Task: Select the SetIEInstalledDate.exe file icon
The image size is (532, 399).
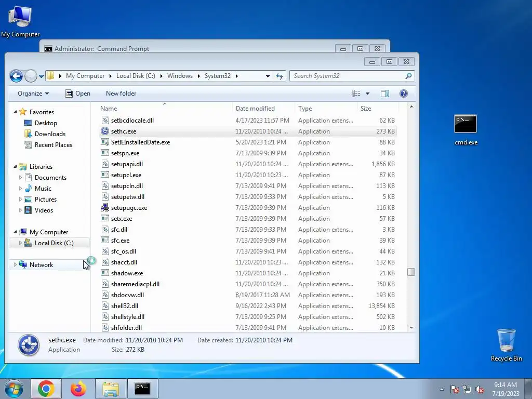Action: (105, 142)
